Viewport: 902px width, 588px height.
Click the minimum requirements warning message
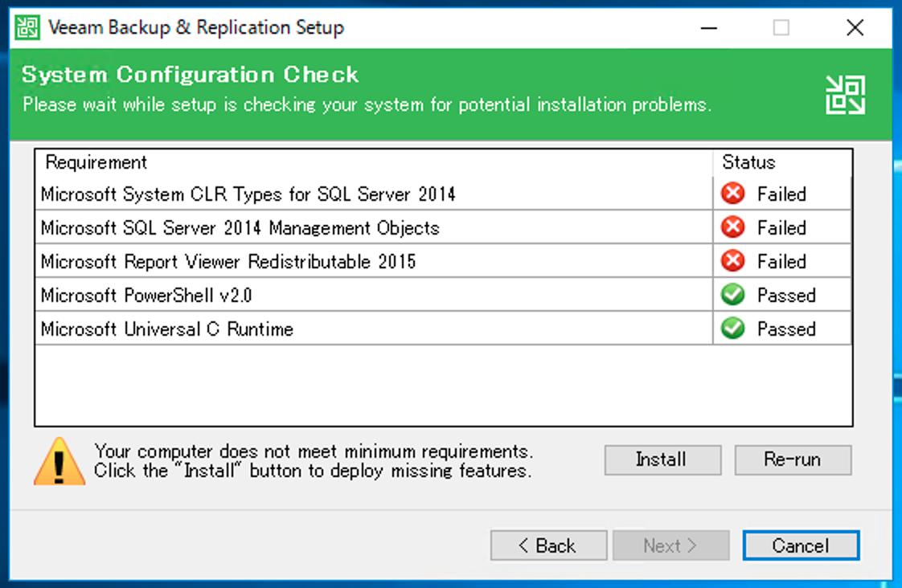[x=314, y=461]
